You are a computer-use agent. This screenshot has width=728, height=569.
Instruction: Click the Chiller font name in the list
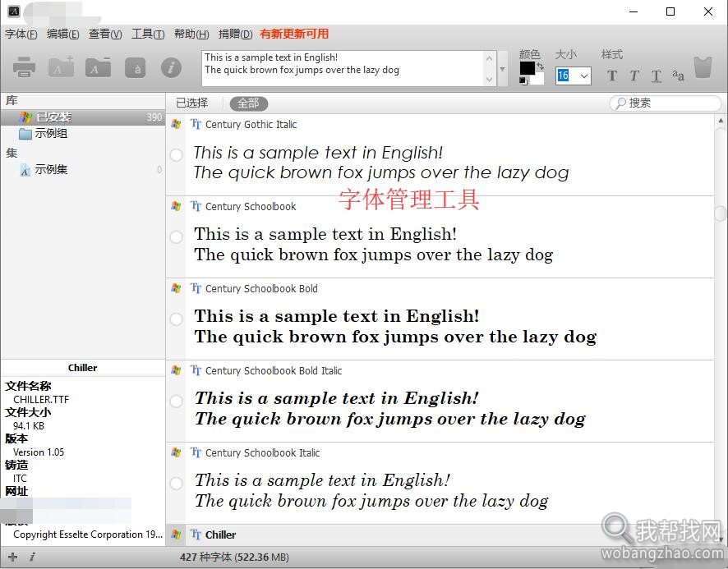pos(220,535)
